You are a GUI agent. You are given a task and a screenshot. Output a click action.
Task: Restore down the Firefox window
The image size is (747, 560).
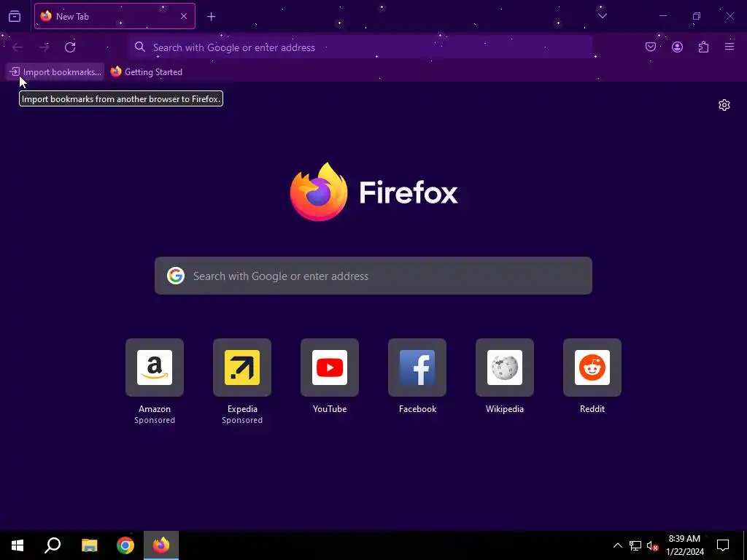697,16
